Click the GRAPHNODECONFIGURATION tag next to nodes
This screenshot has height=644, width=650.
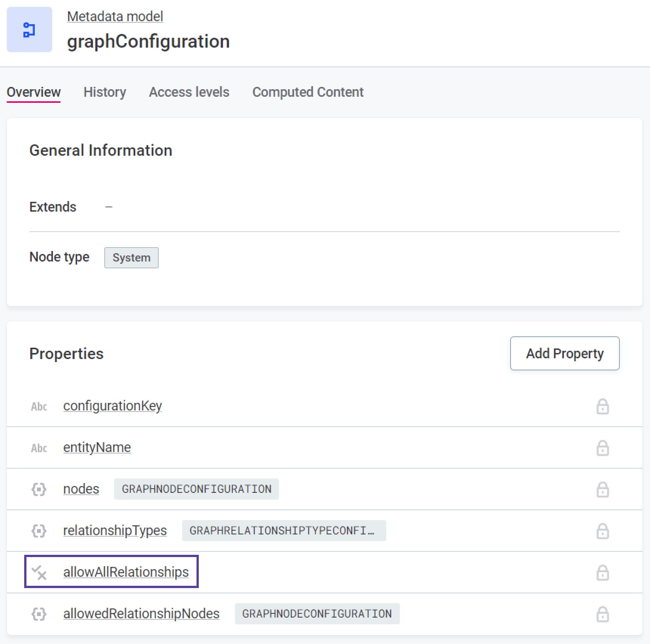coord(196,489)
